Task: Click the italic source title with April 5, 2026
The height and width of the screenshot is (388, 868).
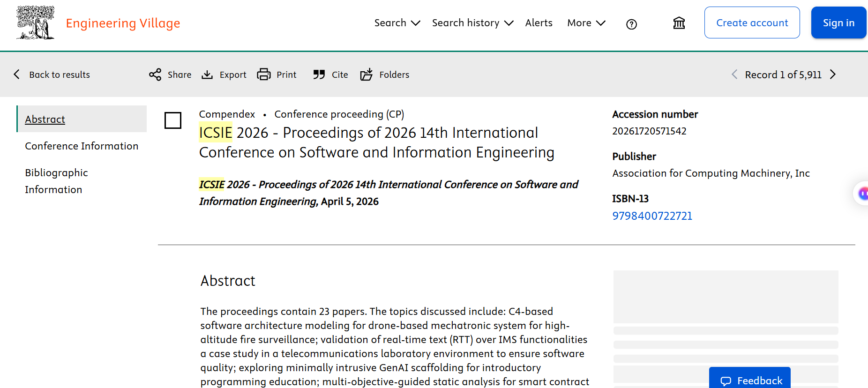Action: 389,193
